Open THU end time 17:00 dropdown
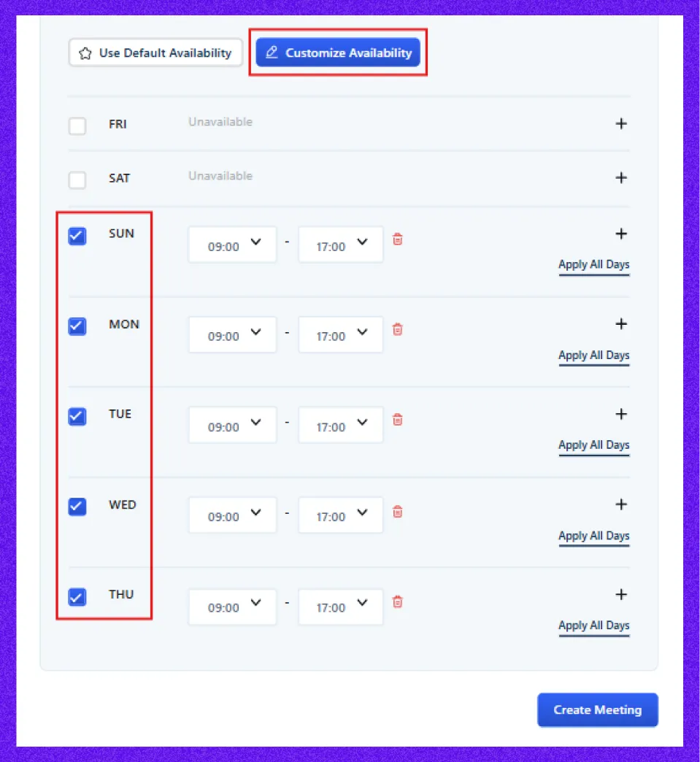This screenshot has width=700, height=762. [340, 607]
